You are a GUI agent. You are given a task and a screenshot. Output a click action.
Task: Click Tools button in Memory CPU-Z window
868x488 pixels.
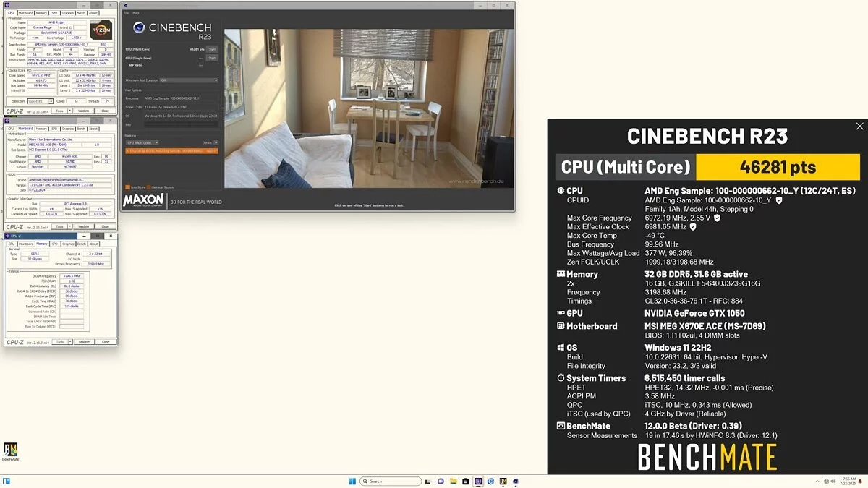click(x=59, y=342)
